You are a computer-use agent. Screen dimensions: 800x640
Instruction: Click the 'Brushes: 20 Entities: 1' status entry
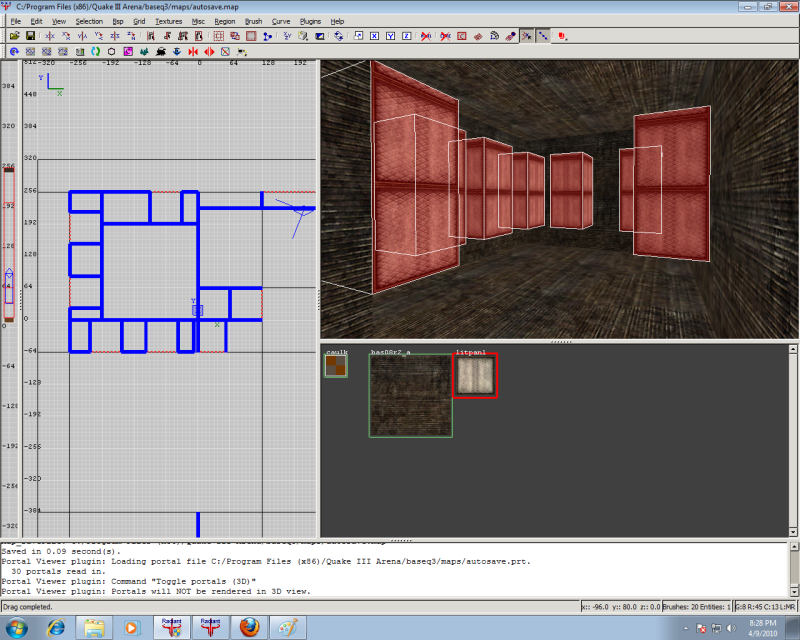click(696, 607)
